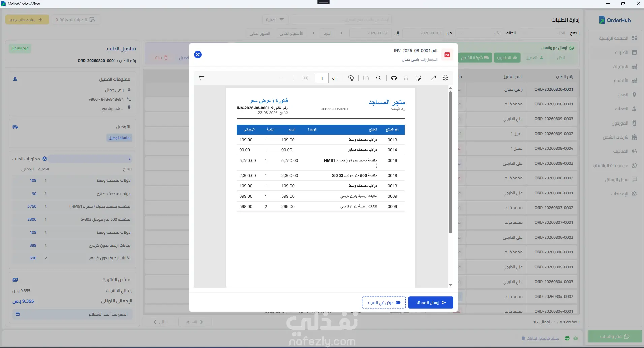
Task: Select order ORD-20260816-0001 row
Action: tap(519, 104)
